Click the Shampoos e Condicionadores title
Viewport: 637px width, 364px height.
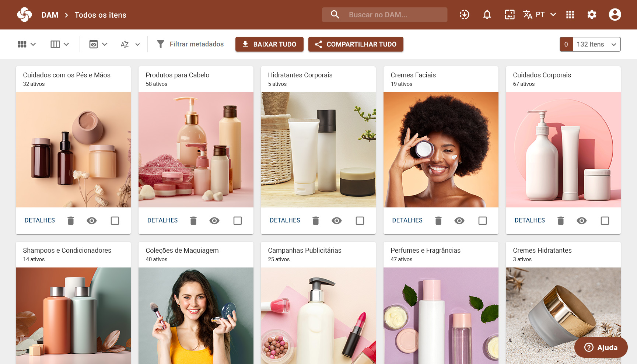pos(67,251)
